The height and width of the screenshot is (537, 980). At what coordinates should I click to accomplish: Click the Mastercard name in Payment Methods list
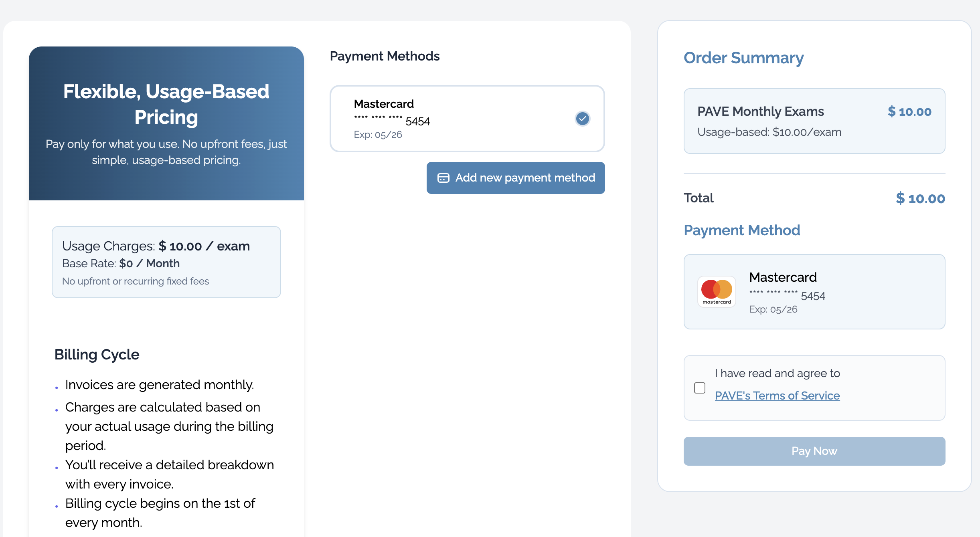tap(384, 104)
